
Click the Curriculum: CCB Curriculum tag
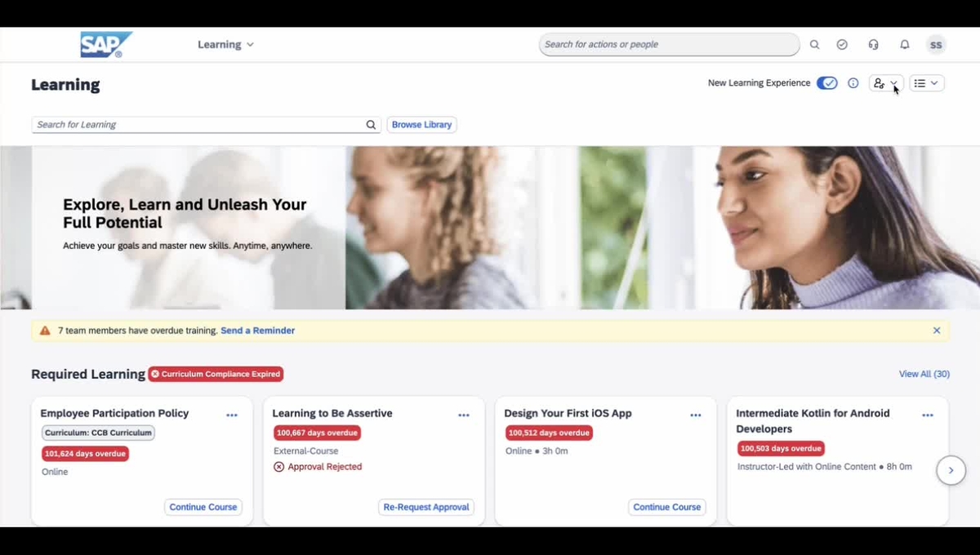(98, 433)
